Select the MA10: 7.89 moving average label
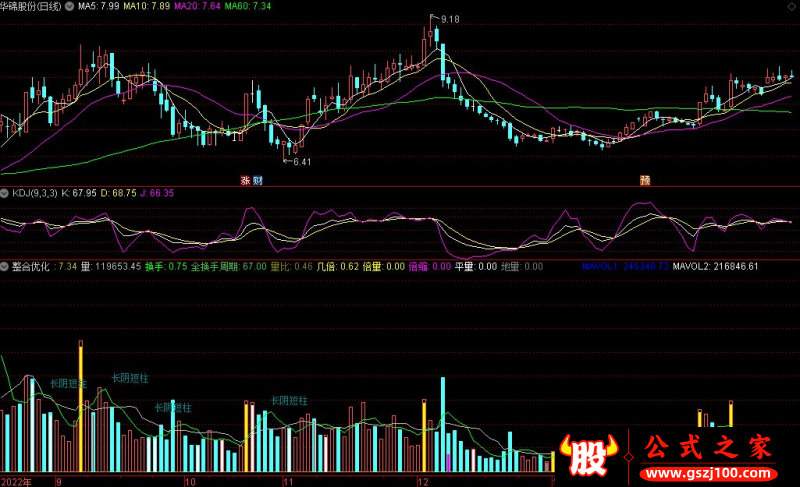 147,6
